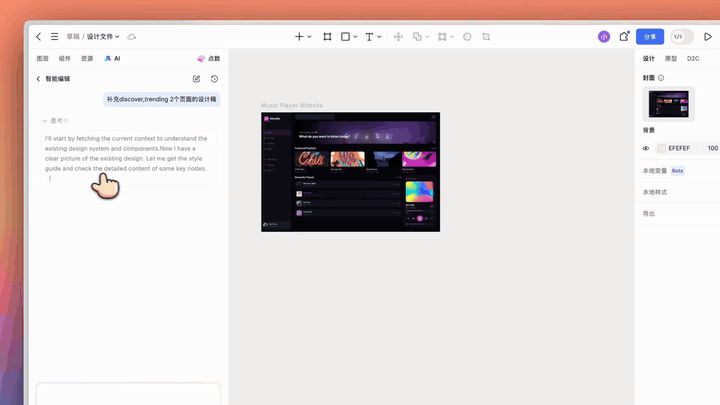This screenshot has width=720, height=405.
Task: Click the blue share button
Action: pyautogui.click(x=650, y=37)
